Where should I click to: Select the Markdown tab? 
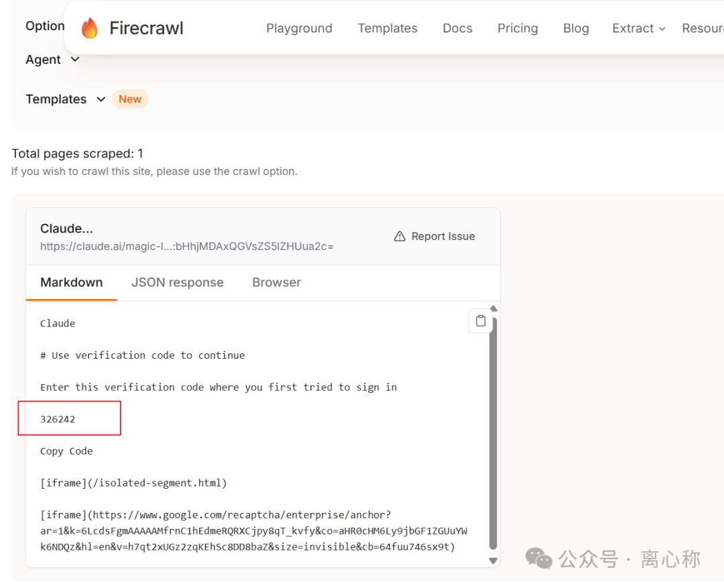[71, 282]
